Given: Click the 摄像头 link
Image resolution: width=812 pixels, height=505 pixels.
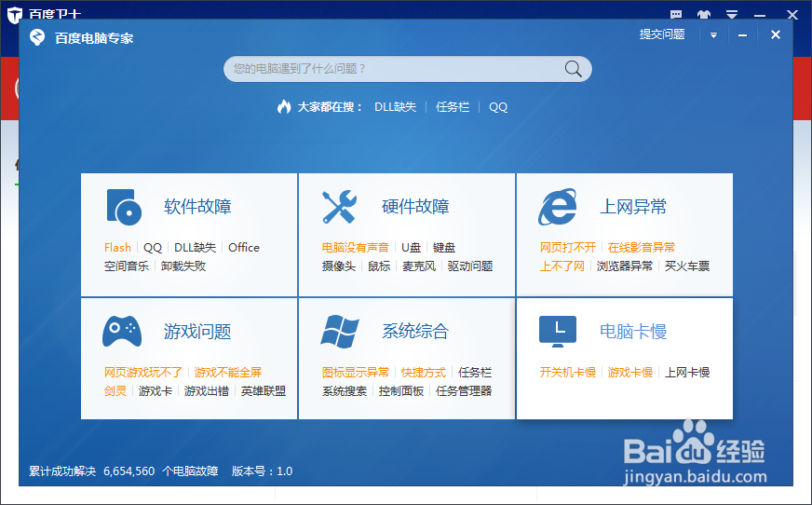Looking at the screenshot, I should [339, 266].
